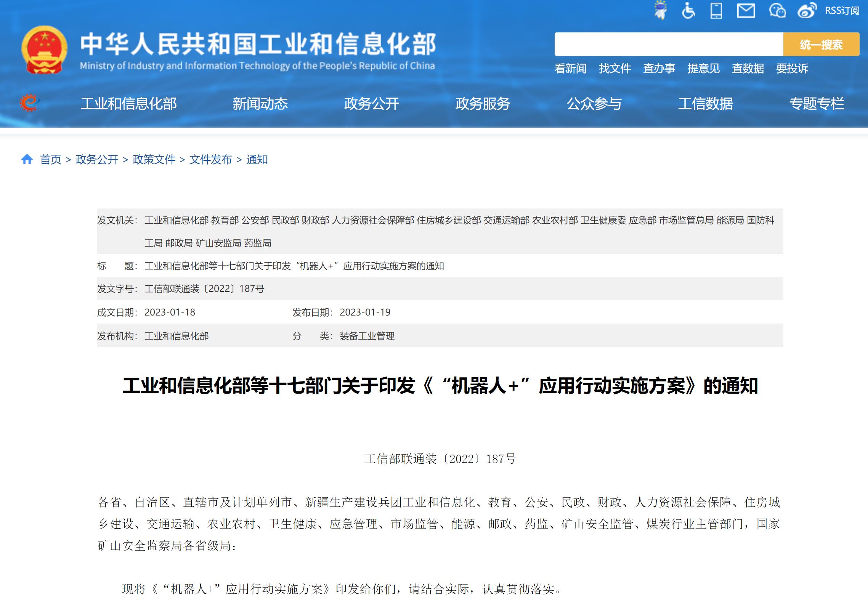Click the Weibo icon
Screen dimensions: 868x604
[x=807, y=11]
